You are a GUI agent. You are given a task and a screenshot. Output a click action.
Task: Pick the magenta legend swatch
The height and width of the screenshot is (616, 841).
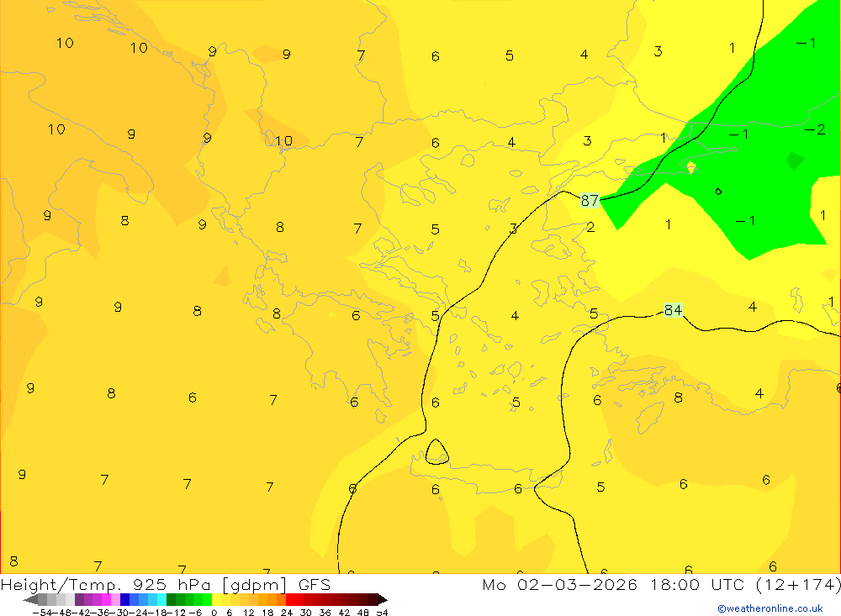point(107,600)
